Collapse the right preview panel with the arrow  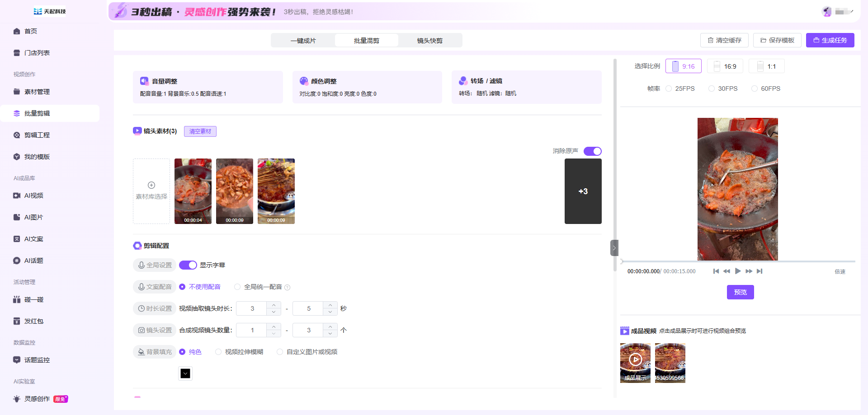pos(614,248)
